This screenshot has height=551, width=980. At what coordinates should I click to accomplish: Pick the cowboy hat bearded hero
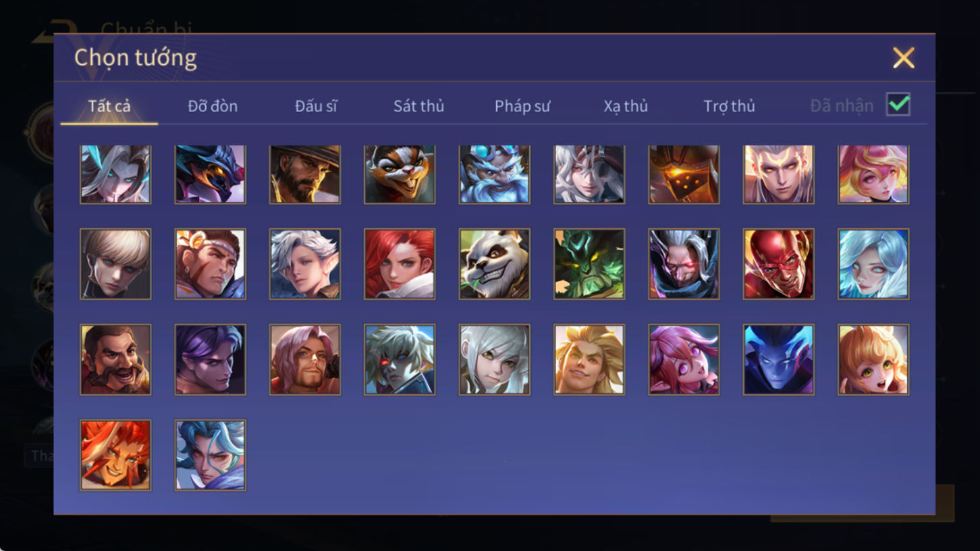tap(305, 174)
